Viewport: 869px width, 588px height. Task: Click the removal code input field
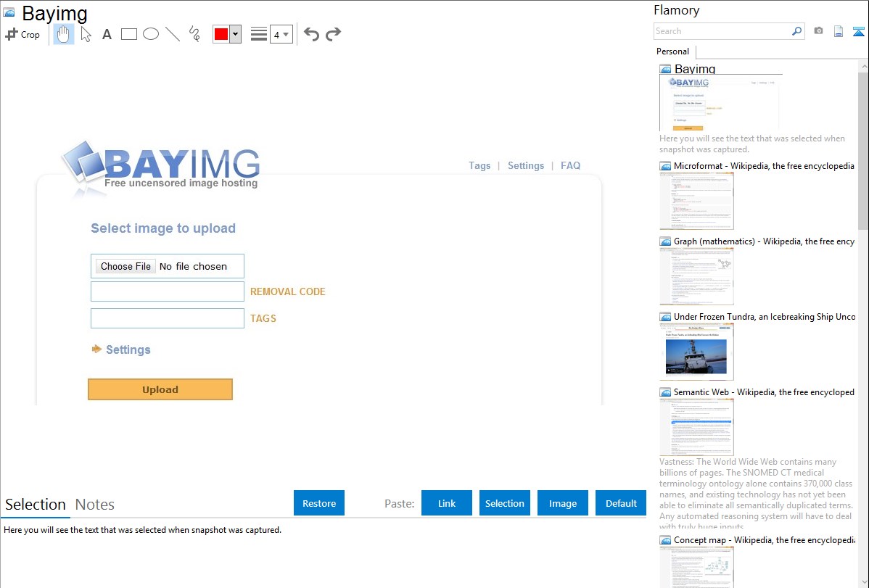coord(168,291)
